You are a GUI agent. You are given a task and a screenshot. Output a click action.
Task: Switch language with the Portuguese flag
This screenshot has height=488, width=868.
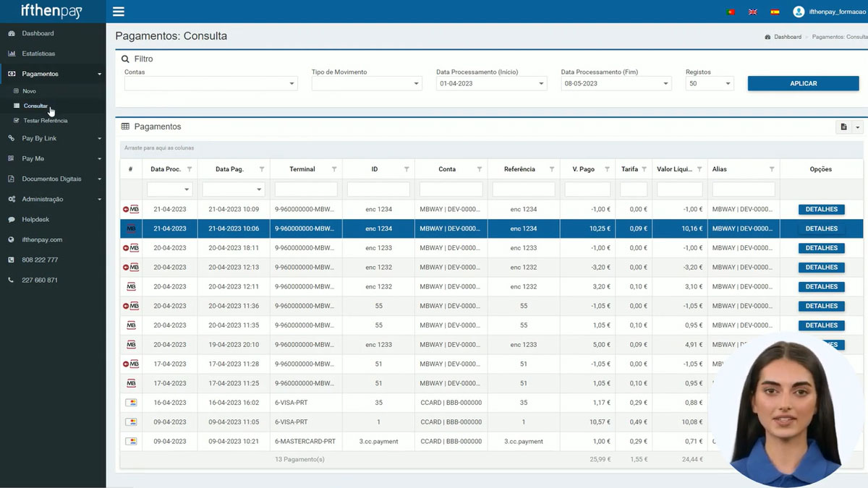731,12
